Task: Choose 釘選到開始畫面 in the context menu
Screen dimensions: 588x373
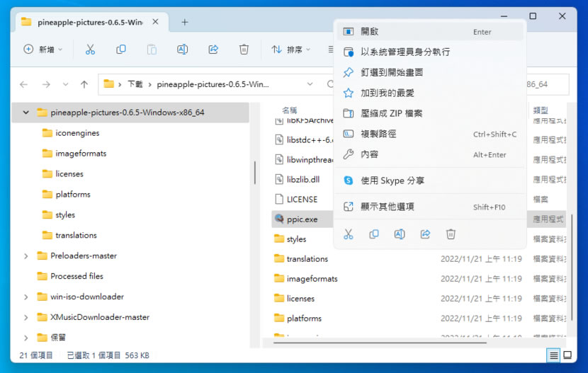Action: [x=430, y=72]
